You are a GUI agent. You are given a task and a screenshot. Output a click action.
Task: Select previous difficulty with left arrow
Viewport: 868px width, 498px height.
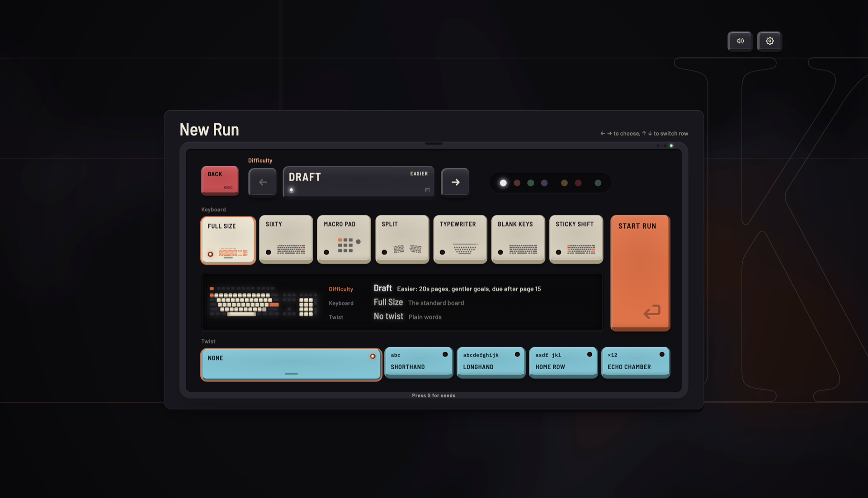click(x=263, y=182)
